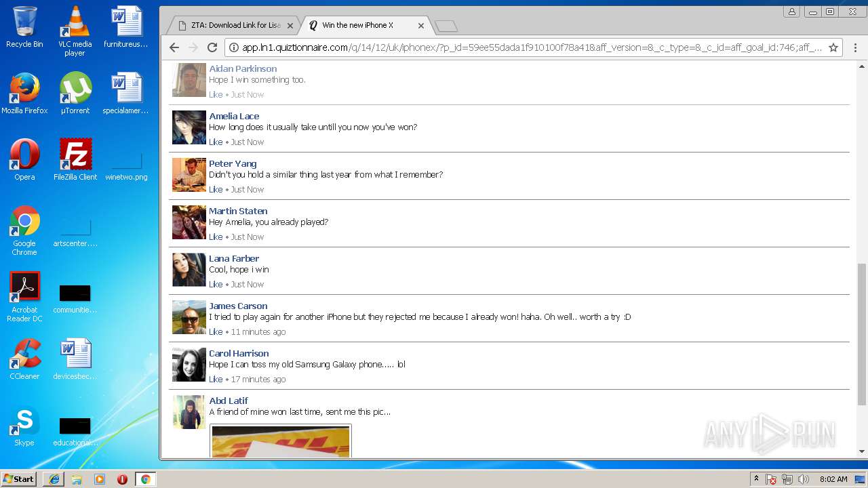Viewport: 868px width, 488px height.
Task: Open the devicesbec Word document
Action: (75, 359)
